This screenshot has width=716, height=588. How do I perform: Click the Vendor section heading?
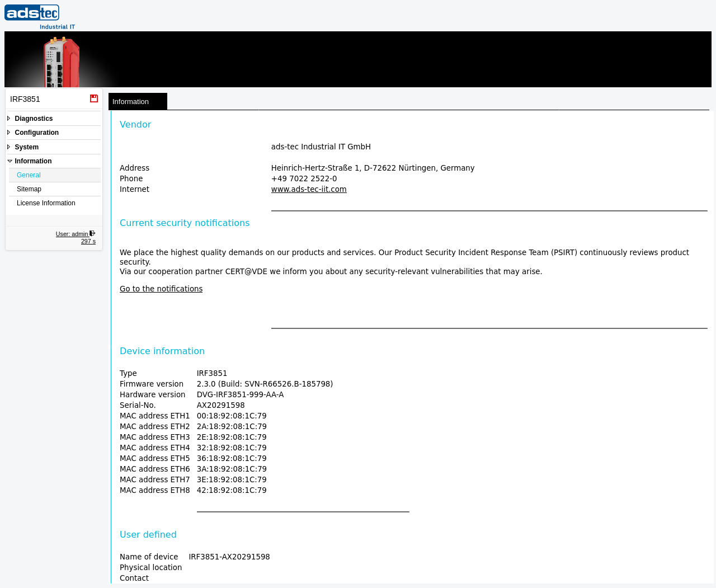point(135,124)
